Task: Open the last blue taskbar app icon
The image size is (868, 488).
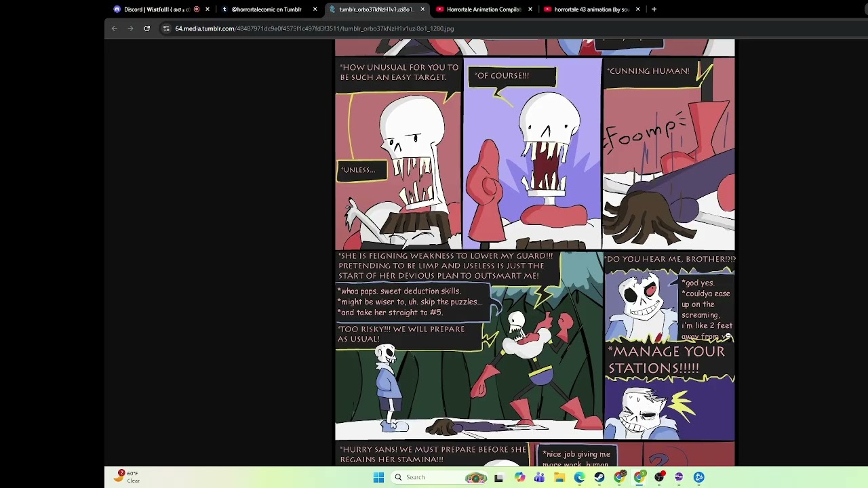Action: (x=699, y=477)
